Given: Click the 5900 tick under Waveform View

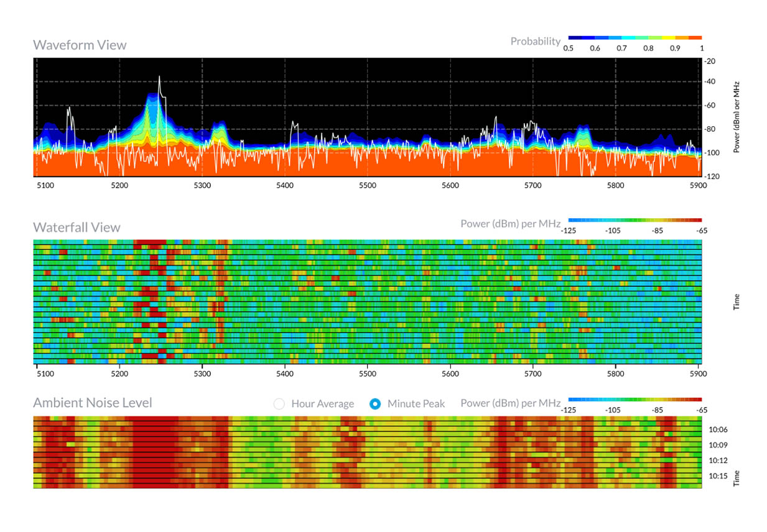Looking at the screenshot, I should point(698,185).
